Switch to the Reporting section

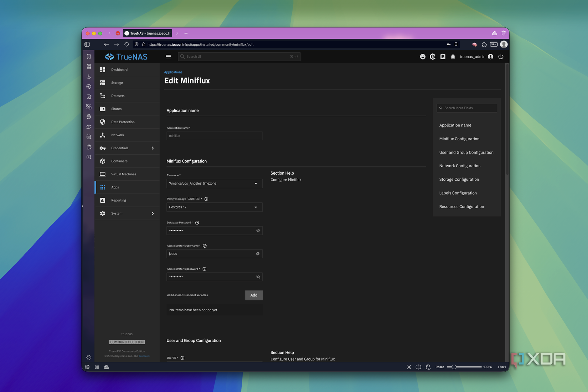[x=118, y=200]
